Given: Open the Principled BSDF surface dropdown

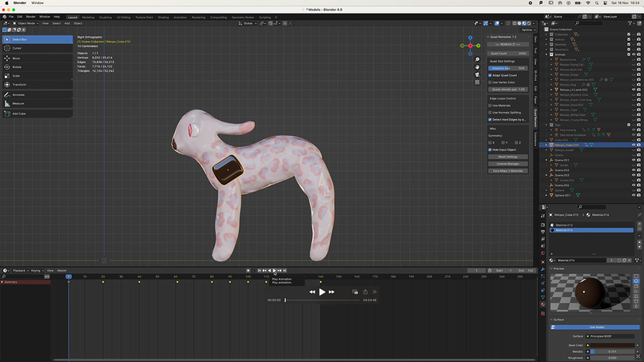Looking at the screenshot, I should tap(610, 336).
